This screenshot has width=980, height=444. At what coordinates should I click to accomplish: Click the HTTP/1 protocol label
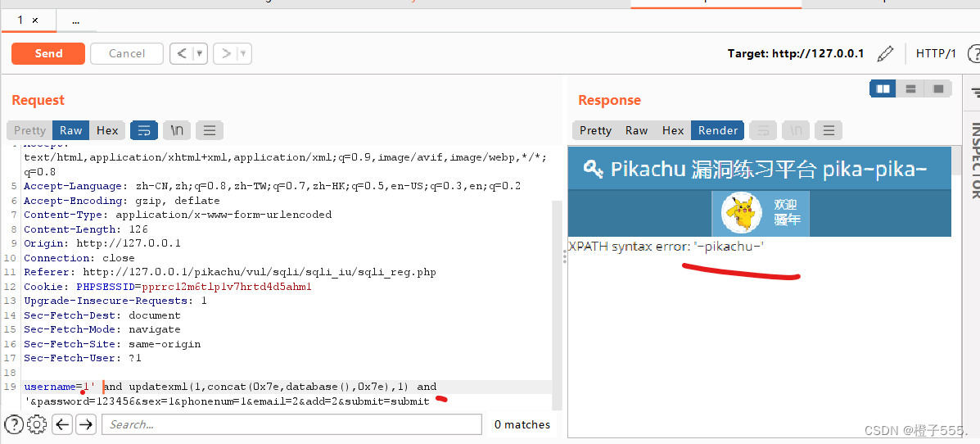936,54
